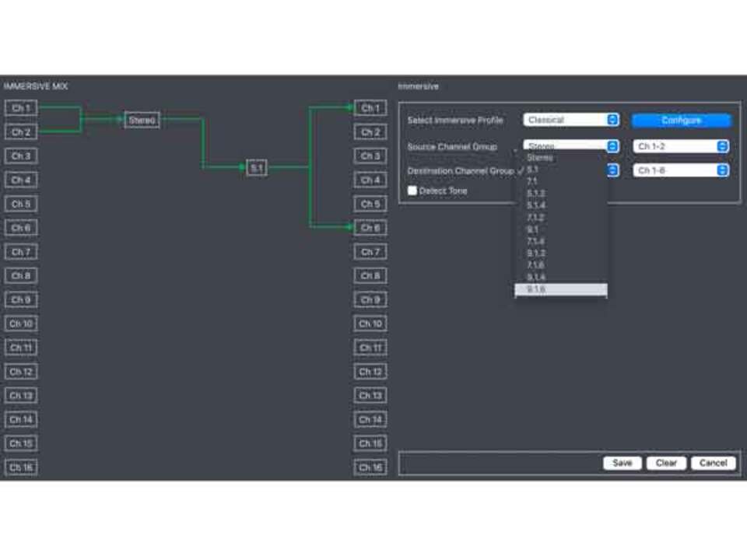This screenshot has height=560, width=747.
Task: Click the right-side Ch 6 output box
Action: click(370, 228)
